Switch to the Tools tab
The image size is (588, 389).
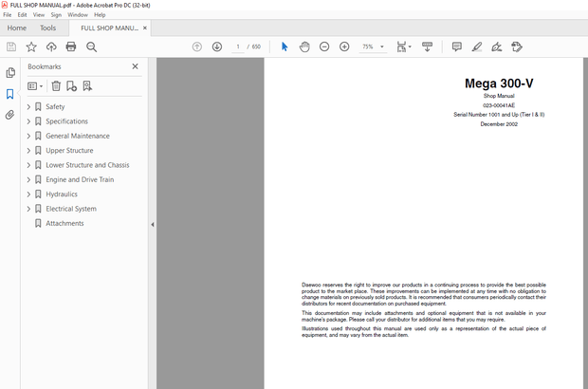(x=48, y=28)
